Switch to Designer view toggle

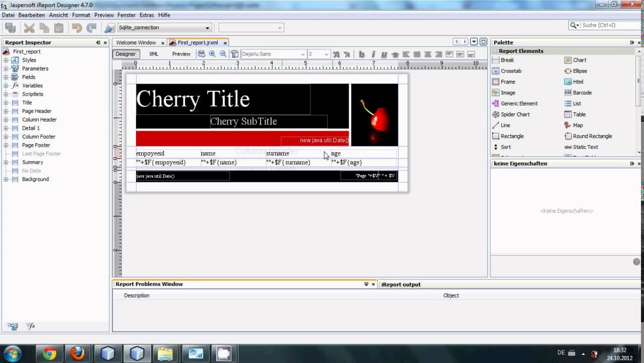[x=126, y=54]
